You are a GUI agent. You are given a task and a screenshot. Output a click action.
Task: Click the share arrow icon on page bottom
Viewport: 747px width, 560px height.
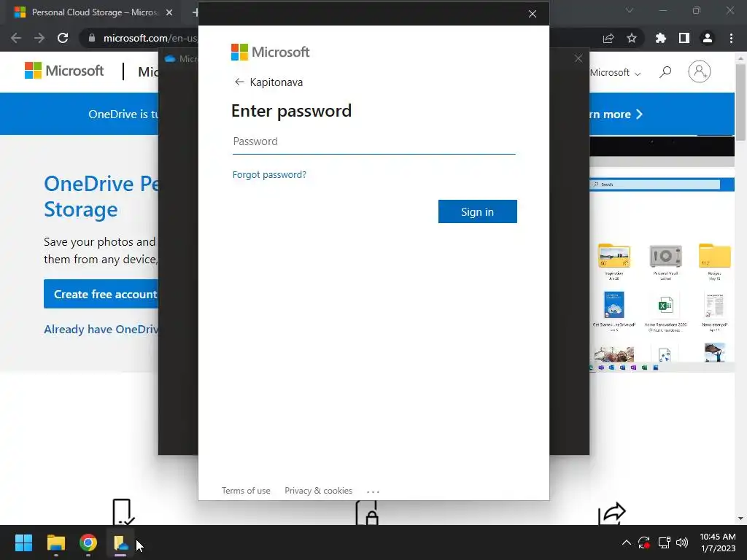(x=612, y=513)
